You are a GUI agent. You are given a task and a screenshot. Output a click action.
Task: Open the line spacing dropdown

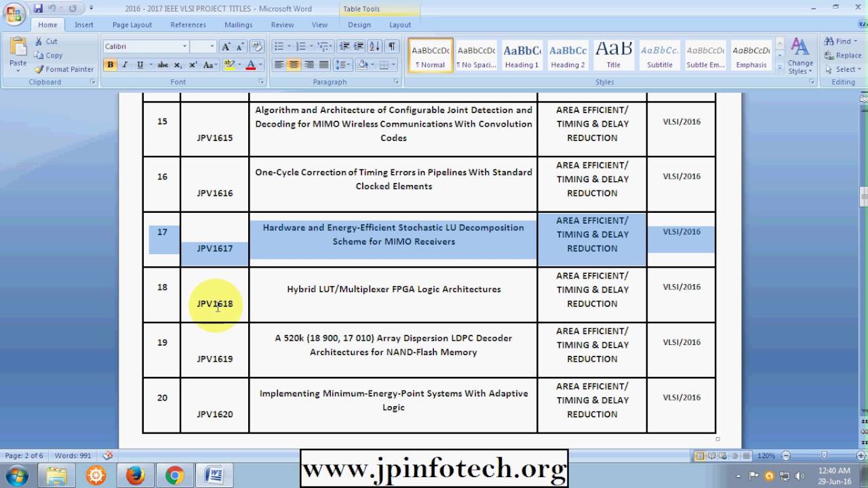[x=342, y=65]
